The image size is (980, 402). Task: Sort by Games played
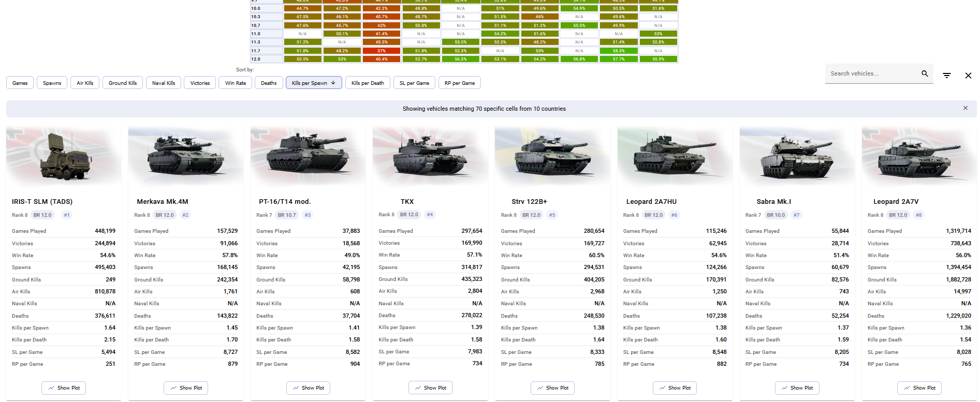[x=20, y=83]
